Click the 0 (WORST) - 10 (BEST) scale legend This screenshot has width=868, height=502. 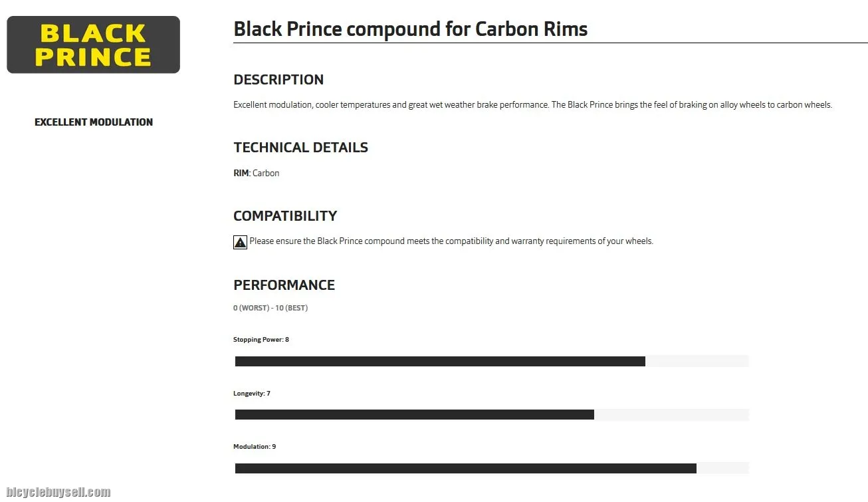[270, 309]
